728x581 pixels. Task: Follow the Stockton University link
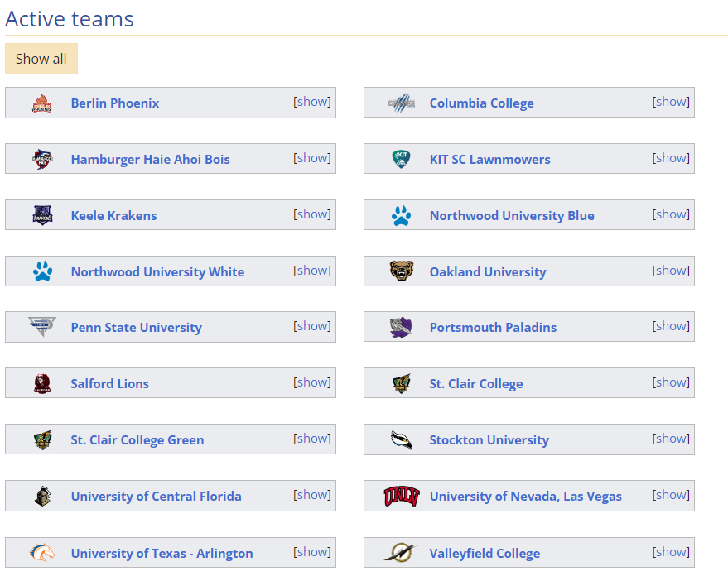click(489, 439)
